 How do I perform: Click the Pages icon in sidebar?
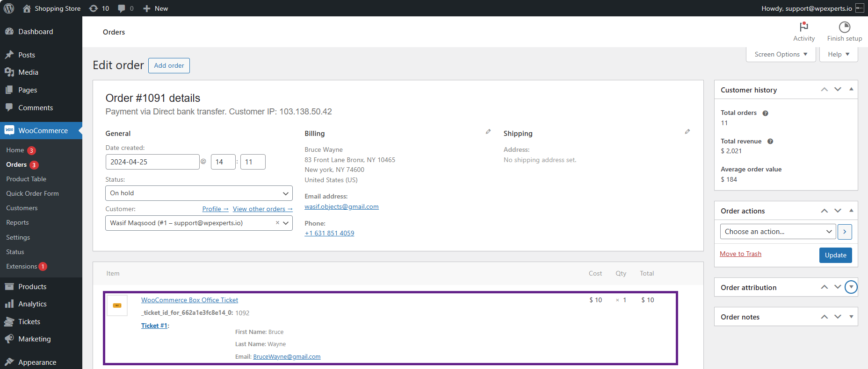pyautogui.click(x=9, y=90)
